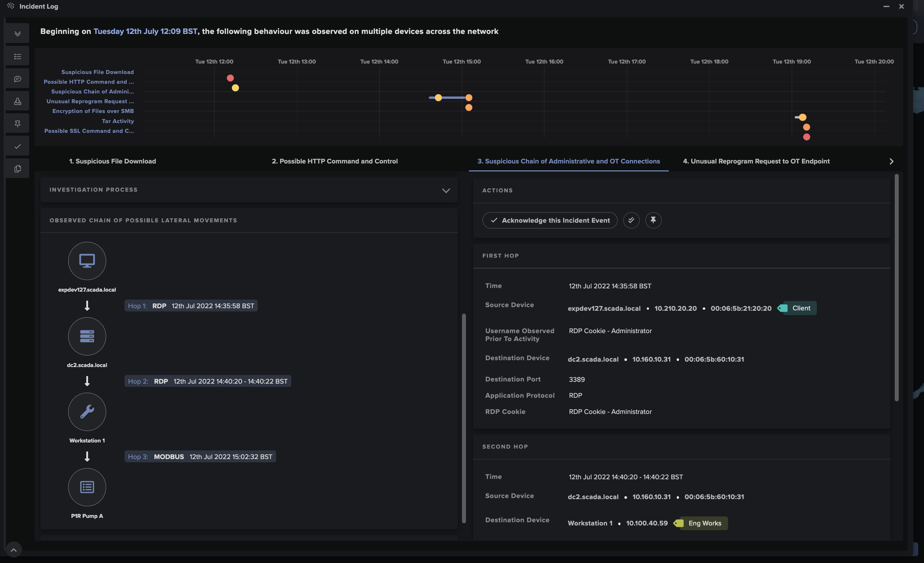The width and height of the screenshot is (924, 563).
Task: Show next incident tabs with right chevron
Action: (892, 161)
